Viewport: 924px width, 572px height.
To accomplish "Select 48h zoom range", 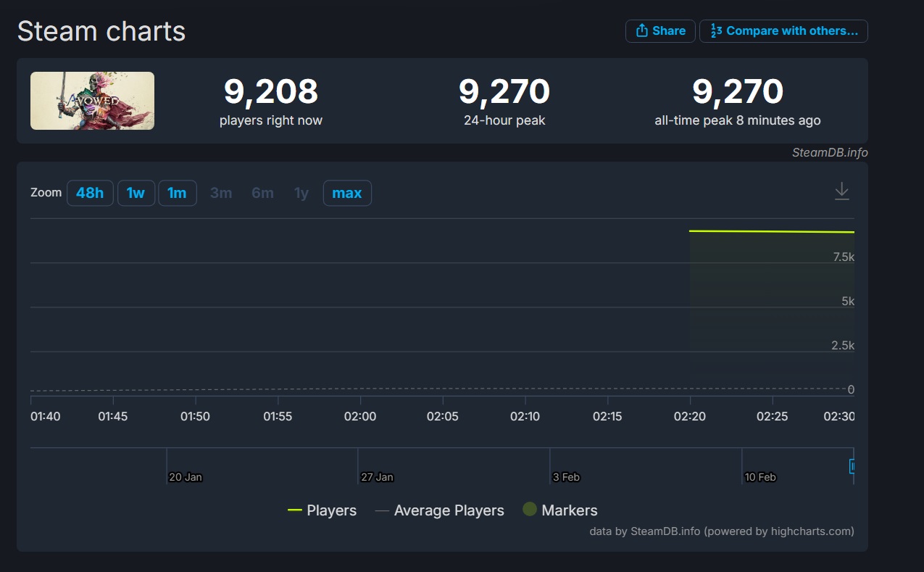I will tap(90, 193).
